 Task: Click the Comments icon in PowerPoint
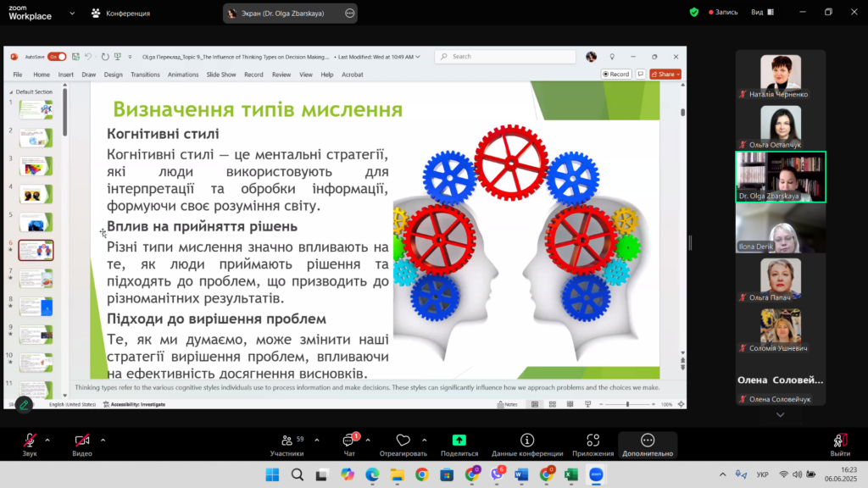[641, 75]
